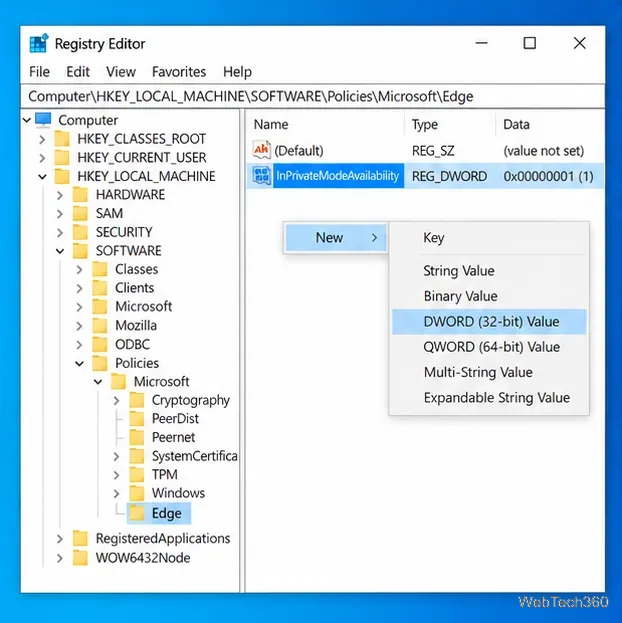This screenshot has width=622, height=623.
Task: Collapse the Computer root node
Action: tap(27, 120)
